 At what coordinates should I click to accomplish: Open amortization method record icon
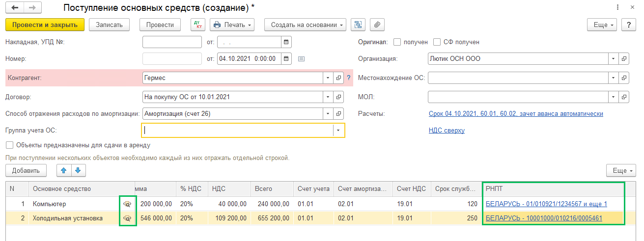coord(339,113)
